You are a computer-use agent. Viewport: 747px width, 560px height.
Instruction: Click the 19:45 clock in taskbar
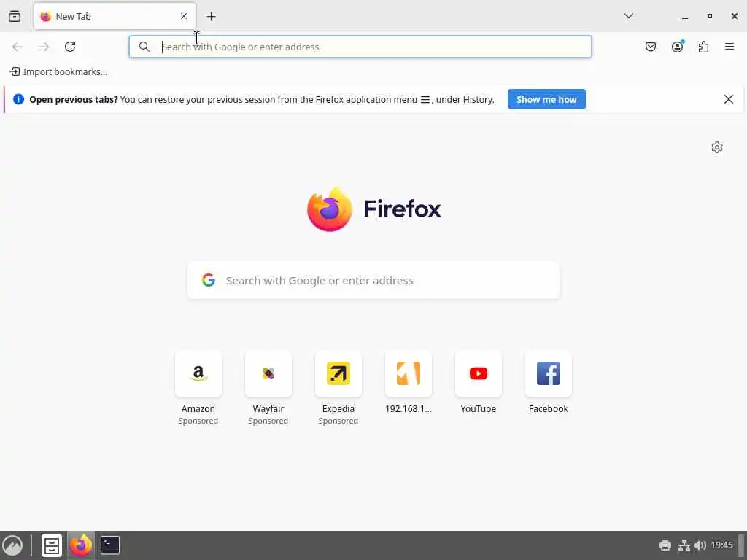721,545
